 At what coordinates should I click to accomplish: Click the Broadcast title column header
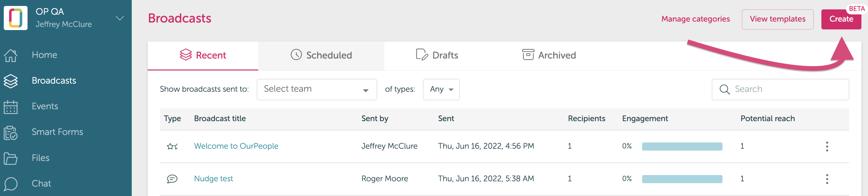click(220, 118)
